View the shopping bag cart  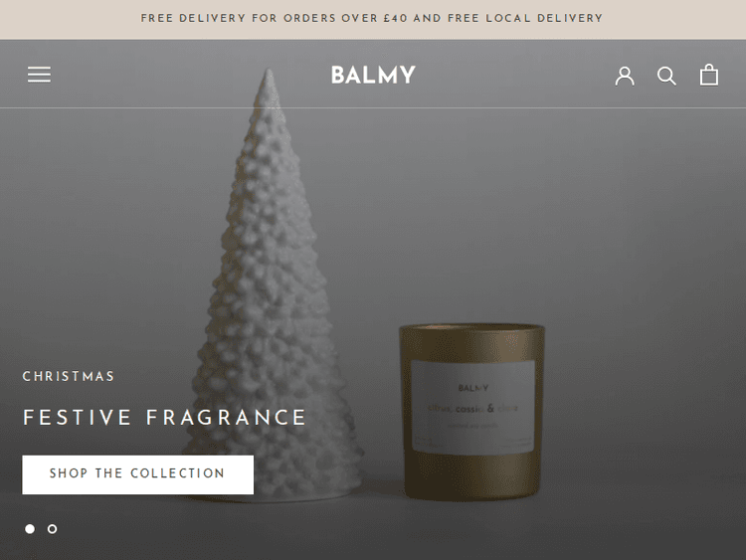click(x=709, y=75)
